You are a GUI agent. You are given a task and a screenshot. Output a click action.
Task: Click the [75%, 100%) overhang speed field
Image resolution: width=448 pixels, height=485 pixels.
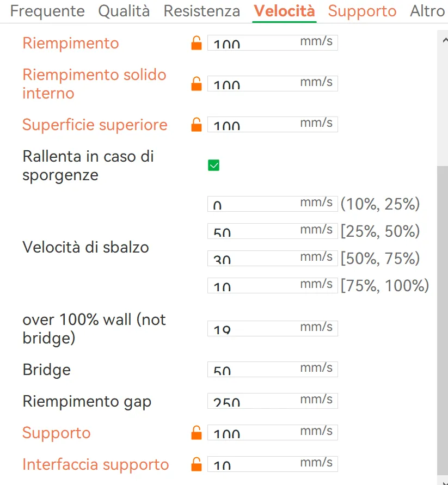pyautogui.click(x=273, y=285)
